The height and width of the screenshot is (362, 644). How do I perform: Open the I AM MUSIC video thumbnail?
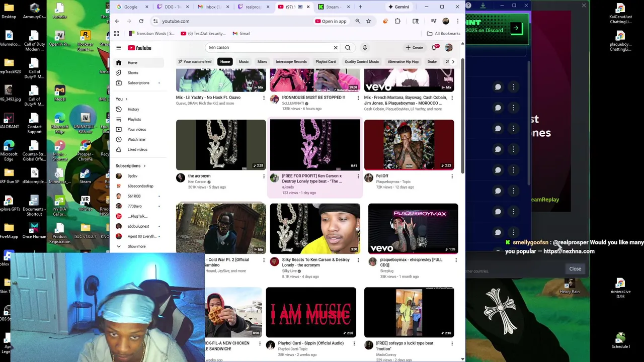click(311, 313)
